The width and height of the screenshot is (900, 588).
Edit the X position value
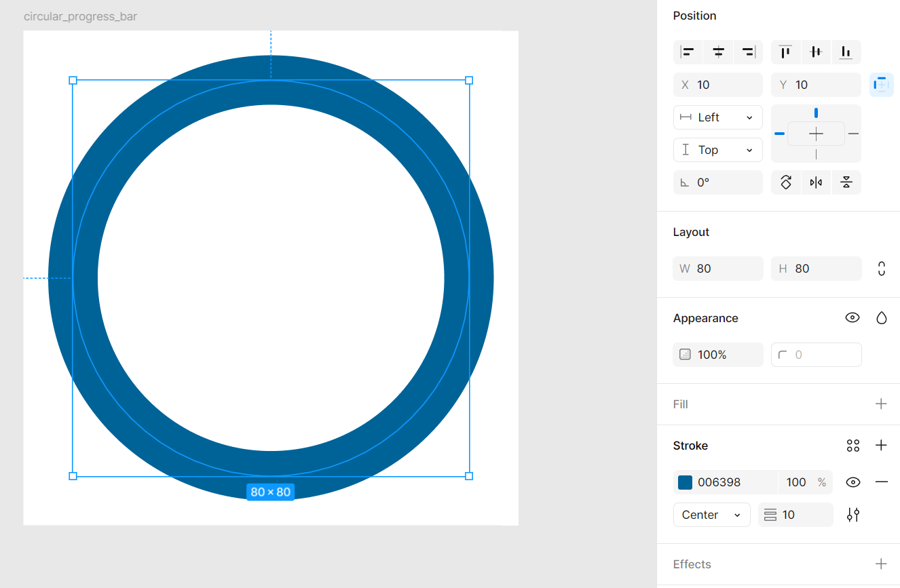click(719, 84)
